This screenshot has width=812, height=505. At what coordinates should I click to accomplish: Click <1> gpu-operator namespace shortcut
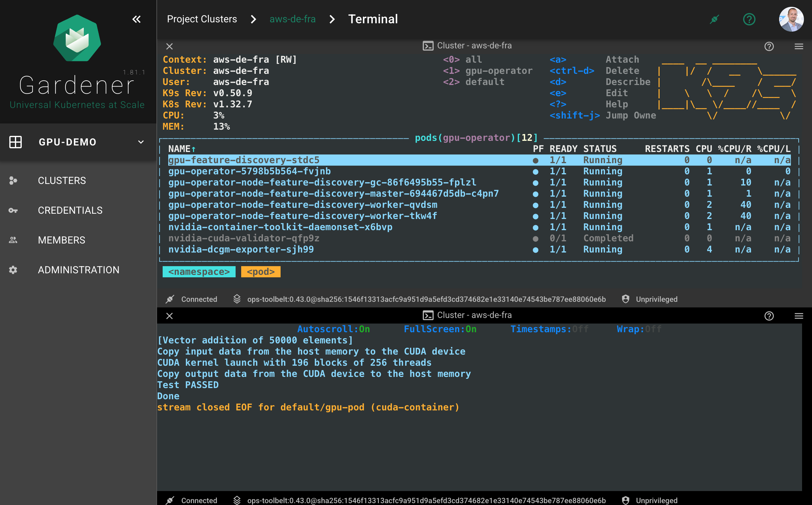coord(488,71)
